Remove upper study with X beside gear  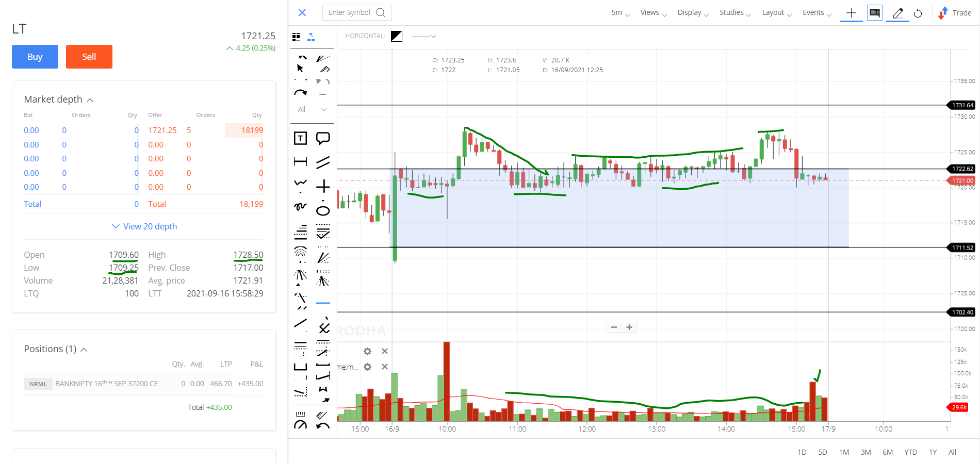(x=384, y=351)
